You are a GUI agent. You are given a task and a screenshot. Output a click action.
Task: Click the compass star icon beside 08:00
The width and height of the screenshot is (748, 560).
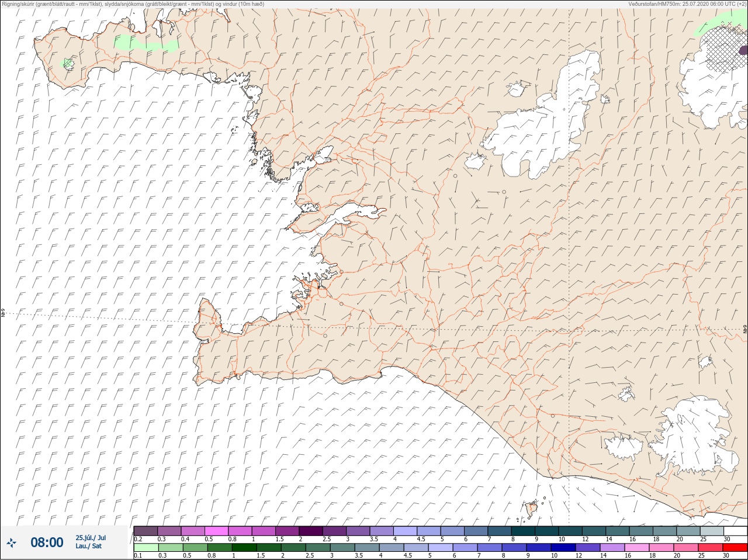pyautogui.click(x=11, y=543)
